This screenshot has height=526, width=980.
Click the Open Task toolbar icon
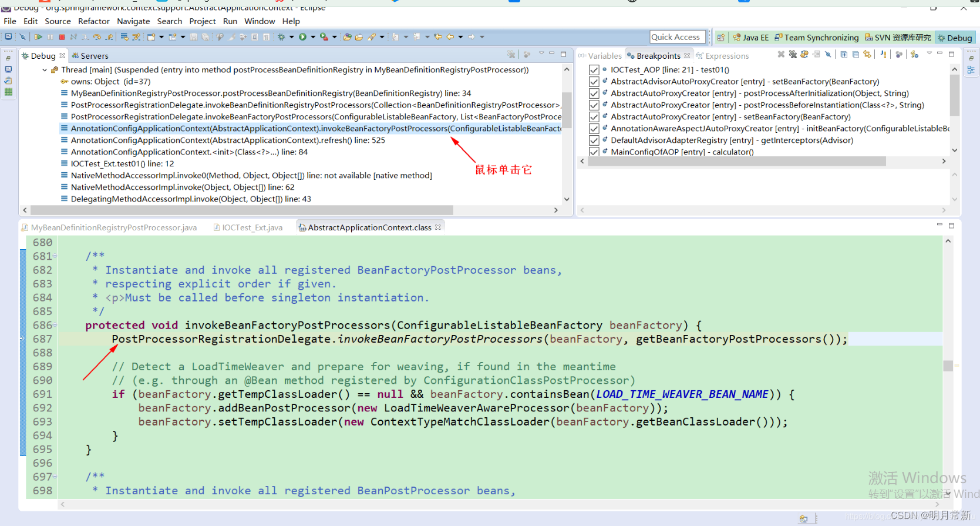point(359,37)
